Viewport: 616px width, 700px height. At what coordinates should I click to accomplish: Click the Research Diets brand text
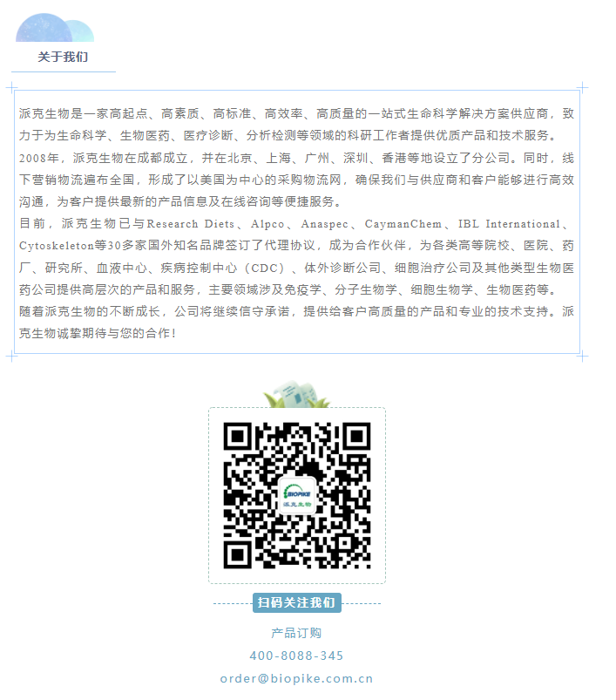coord(191,224)
